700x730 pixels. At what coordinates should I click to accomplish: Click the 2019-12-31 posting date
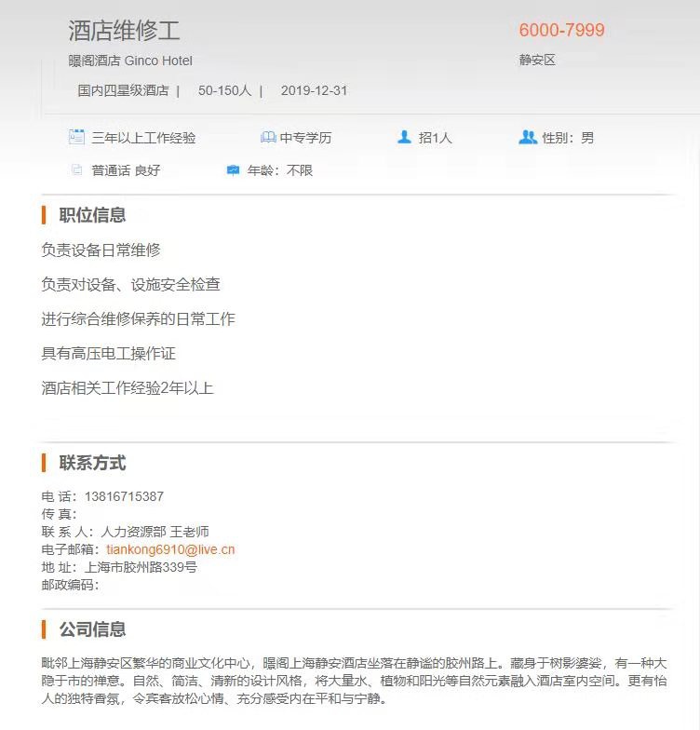coord(315,90)
